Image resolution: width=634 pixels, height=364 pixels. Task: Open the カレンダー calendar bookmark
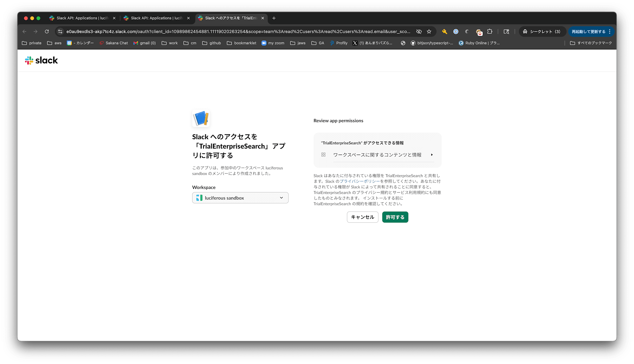[x=80, y=43]
